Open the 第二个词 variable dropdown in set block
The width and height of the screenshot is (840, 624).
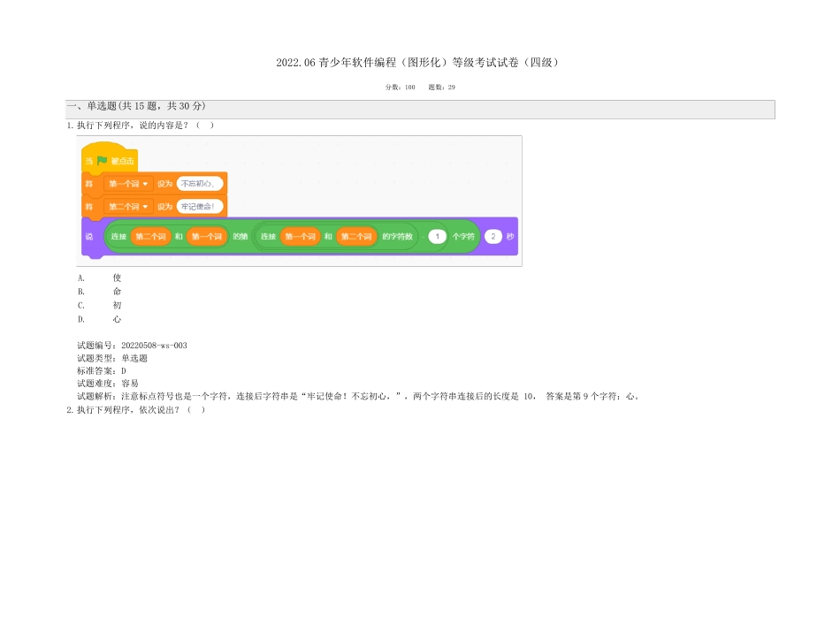click(128, 207)
